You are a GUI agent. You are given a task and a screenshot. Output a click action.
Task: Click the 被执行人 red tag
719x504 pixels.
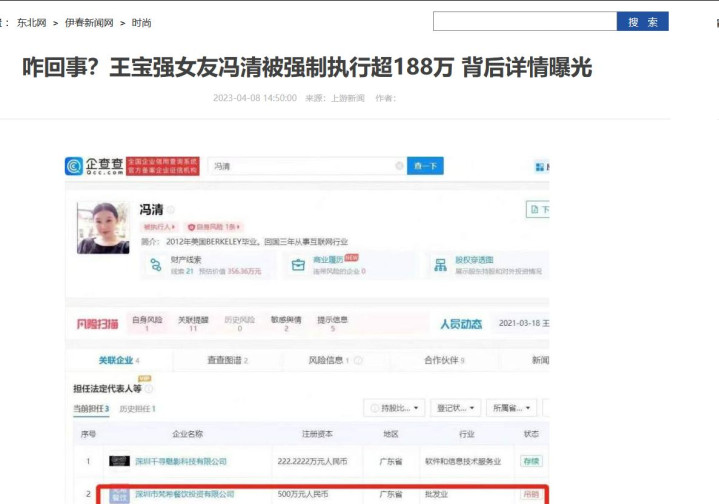[159, 227]
